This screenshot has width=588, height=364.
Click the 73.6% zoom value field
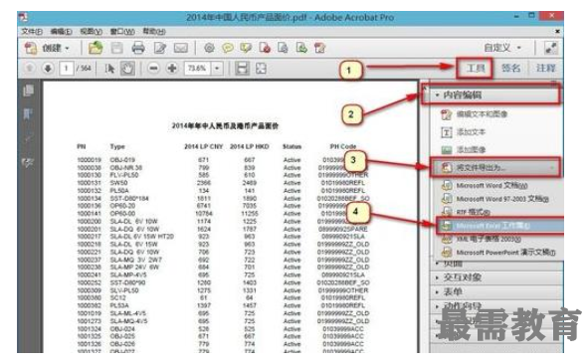(x=197, y=69)
